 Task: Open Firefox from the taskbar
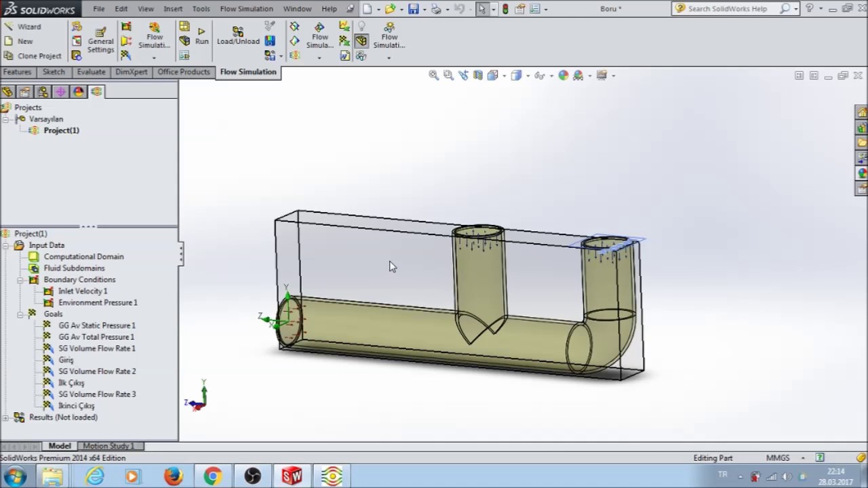(x=173, y=476)
